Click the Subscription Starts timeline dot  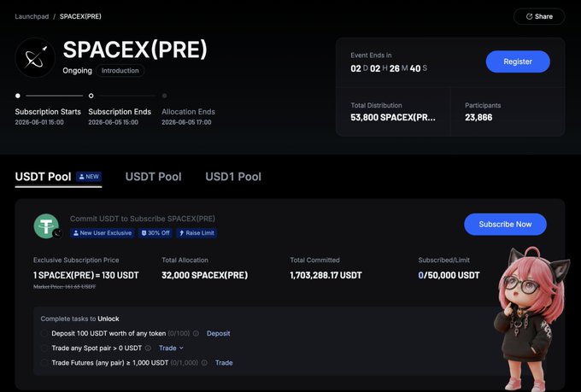click(x=18, y=96)
